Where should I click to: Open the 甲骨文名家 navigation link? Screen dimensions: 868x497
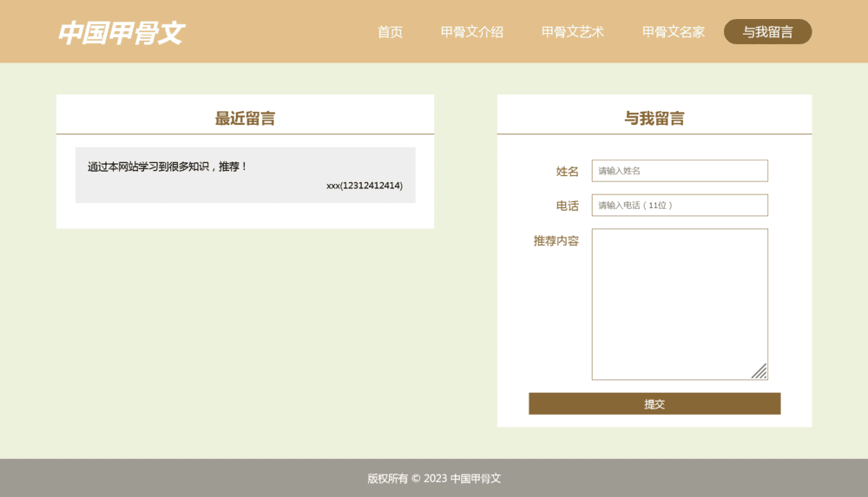pyautogui.click(x=673, y=32)
